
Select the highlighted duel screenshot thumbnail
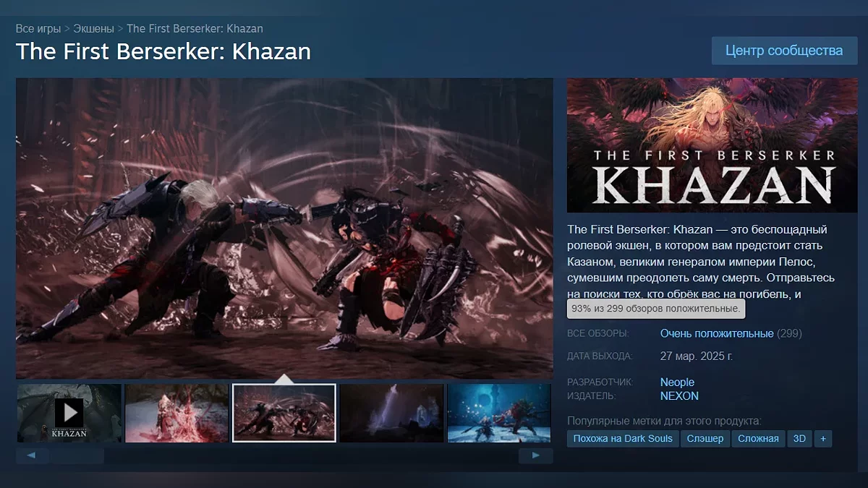(284, 413)
